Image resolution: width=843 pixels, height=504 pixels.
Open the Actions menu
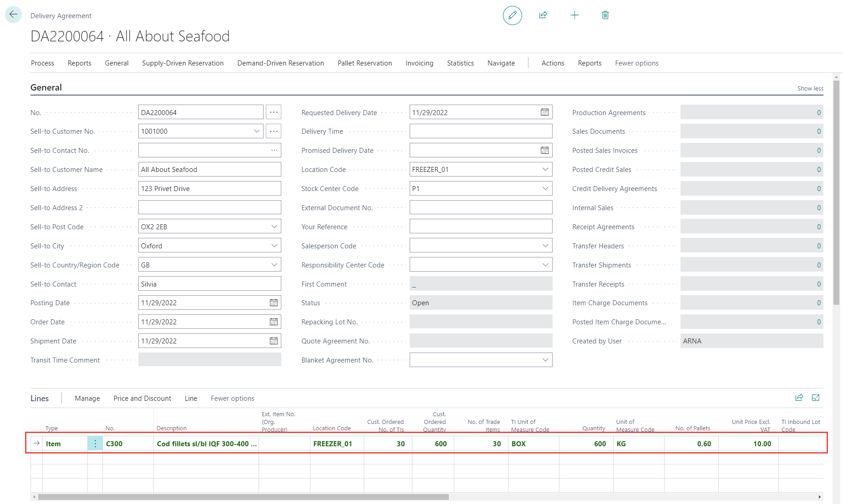point(553,63)
